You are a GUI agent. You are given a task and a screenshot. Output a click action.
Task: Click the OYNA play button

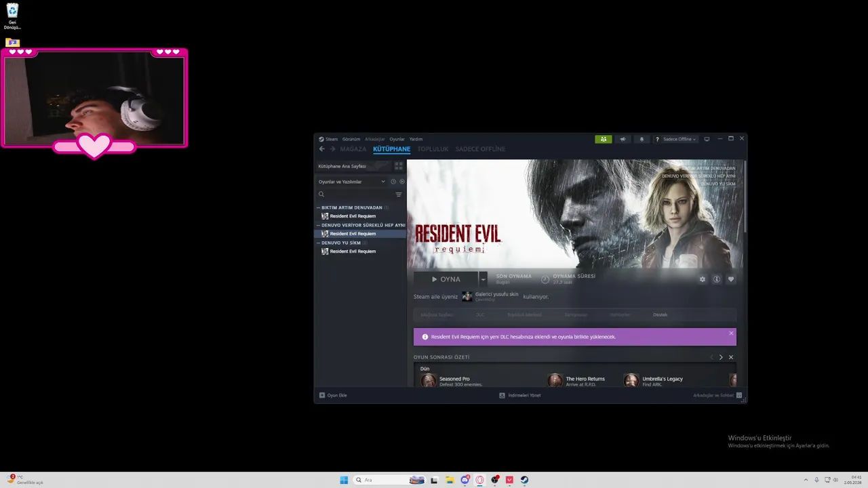[446, 279]
